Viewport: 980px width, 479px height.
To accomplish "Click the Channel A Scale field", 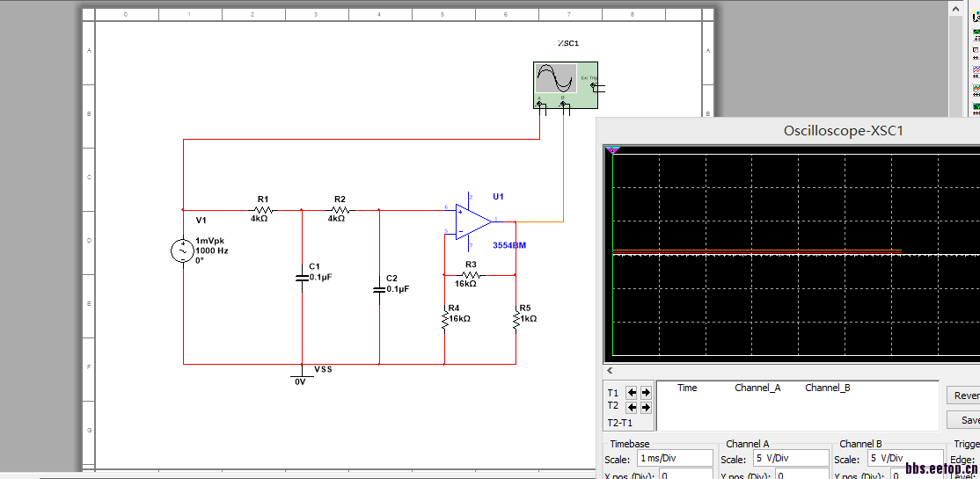I will point(790,459).
